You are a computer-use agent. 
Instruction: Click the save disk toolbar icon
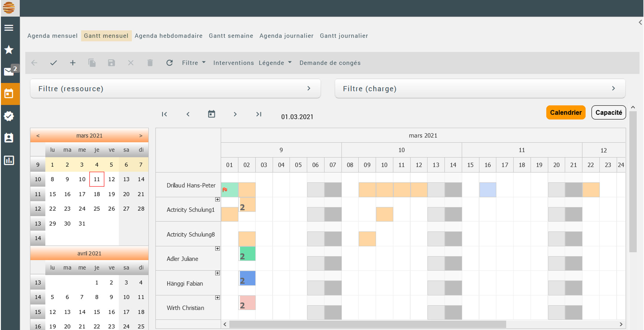point(112,63)
